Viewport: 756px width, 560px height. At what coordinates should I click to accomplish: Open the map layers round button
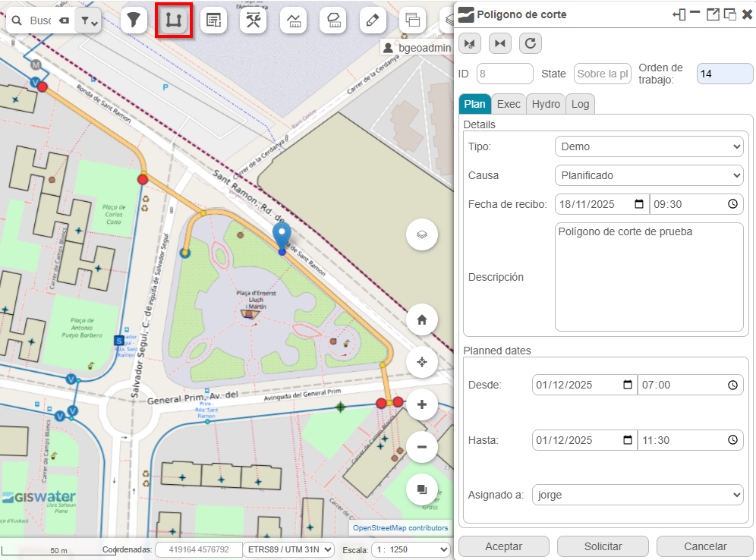pos(422,234)
